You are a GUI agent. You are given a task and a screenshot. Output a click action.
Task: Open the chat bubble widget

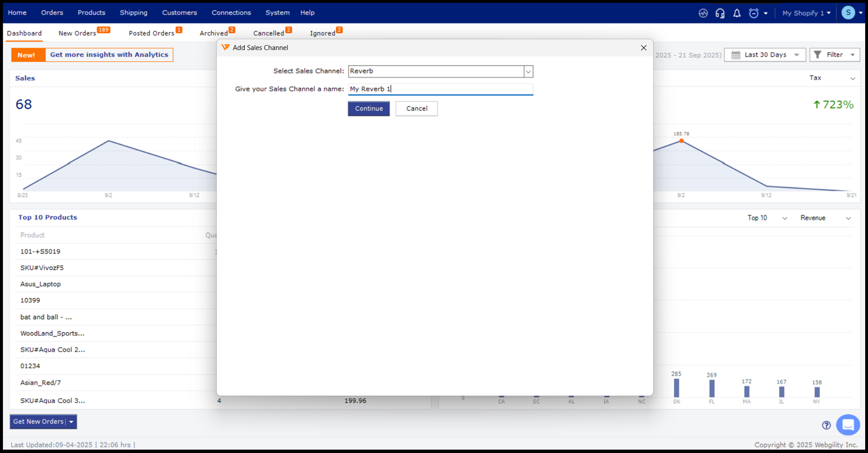tap(848, 425)
